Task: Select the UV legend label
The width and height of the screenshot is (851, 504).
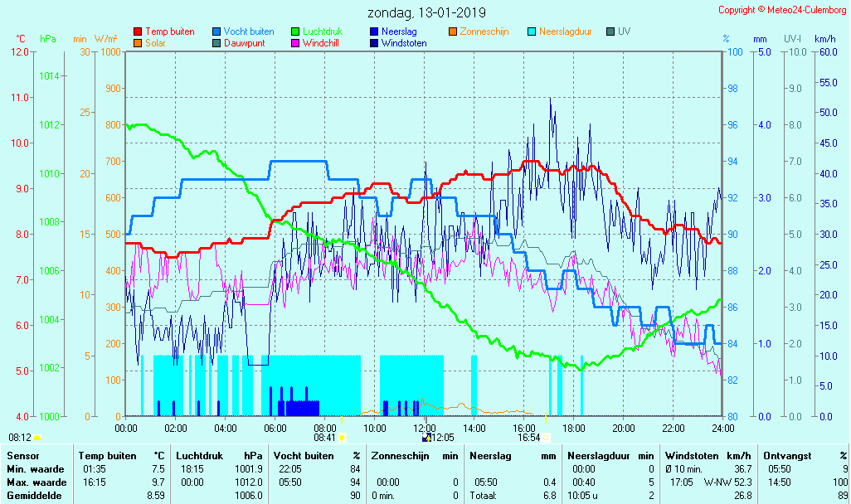Action: point(624,31)
